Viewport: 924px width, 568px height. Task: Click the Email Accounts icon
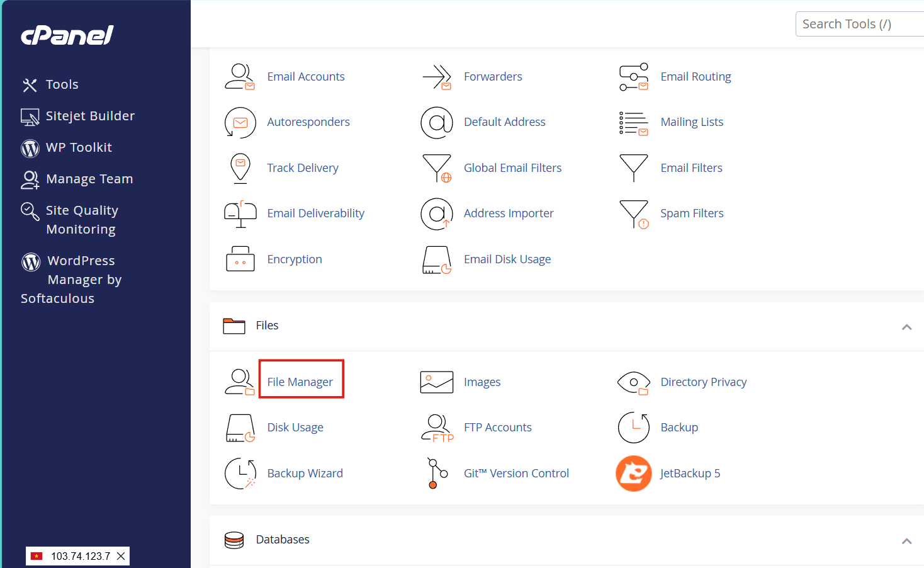(240, 77)
